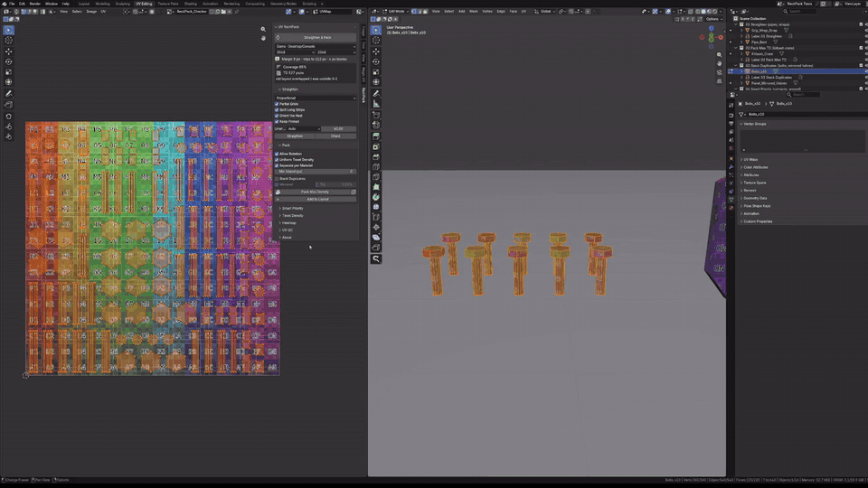Toggle the Split Long Strips checkbox
This screenshot has width=868, height=488.
(x=277, y=109)
